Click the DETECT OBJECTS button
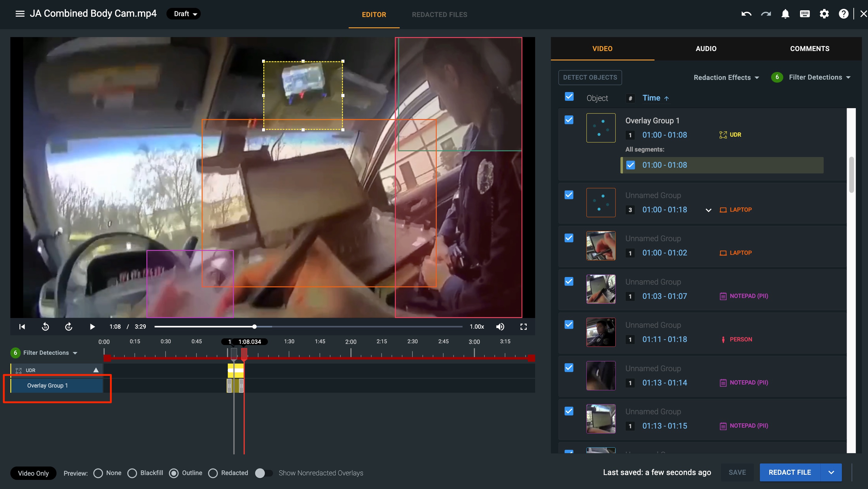Screen dimensions: 868x489 [590, 77]
